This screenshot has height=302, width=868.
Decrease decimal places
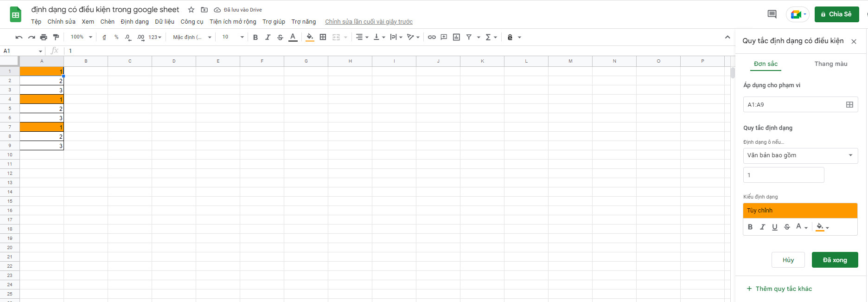tap(128, 37)
